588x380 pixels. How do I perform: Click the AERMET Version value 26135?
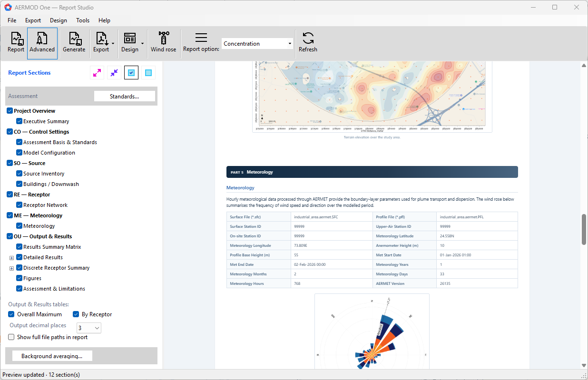(x=445, y=283)
